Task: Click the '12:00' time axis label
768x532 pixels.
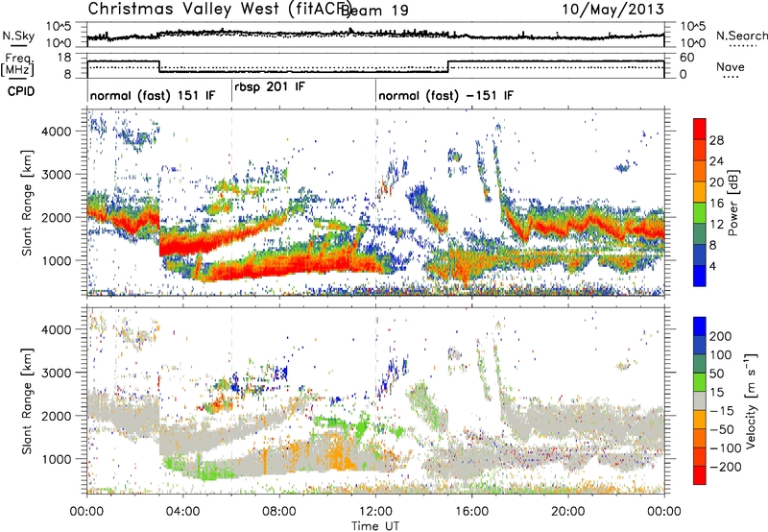Action: pyautogui.click(x=375, y=512)
